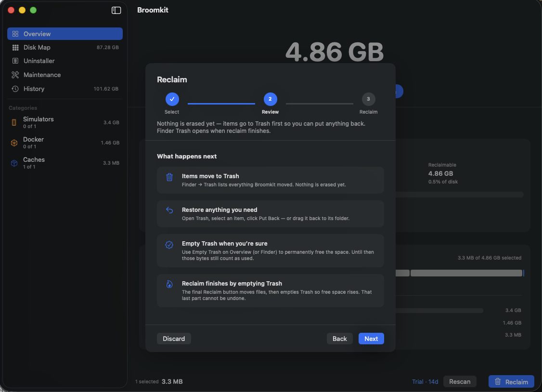Screen dimensions: 542x392
Task: Click the Simulators category icon
Action: point(14,122)
